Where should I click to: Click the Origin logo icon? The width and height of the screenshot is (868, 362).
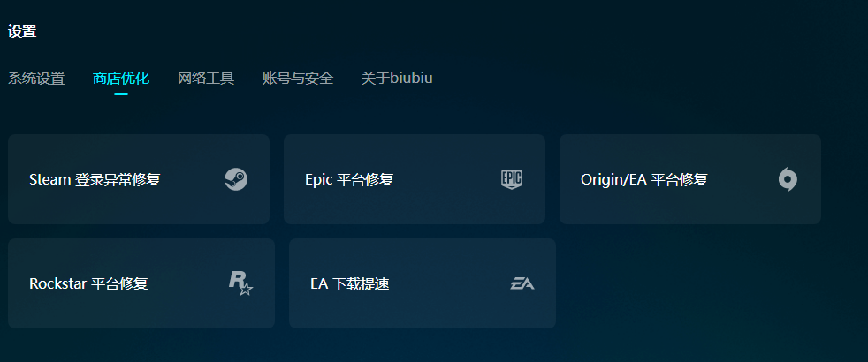pyautogui.click(x=788, y=179)
